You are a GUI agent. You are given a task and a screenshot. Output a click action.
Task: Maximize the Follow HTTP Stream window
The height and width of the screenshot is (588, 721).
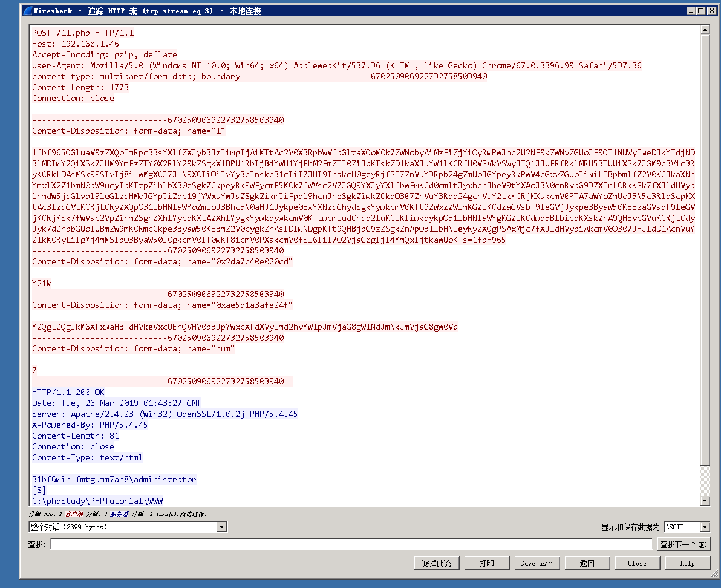[701, 10]
